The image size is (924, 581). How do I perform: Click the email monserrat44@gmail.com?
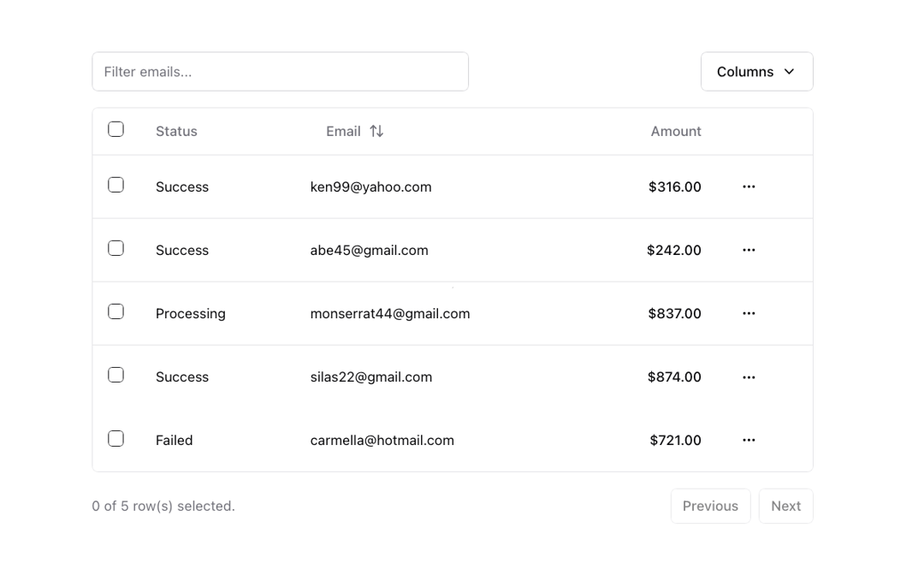pos(390,313)
